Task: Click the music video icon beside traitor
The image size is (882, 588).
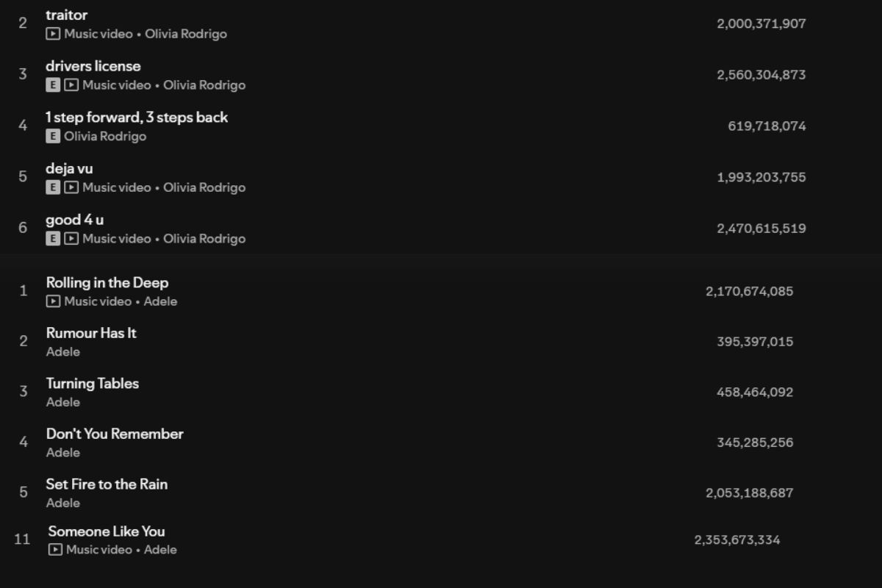Action: coord(53,34)
